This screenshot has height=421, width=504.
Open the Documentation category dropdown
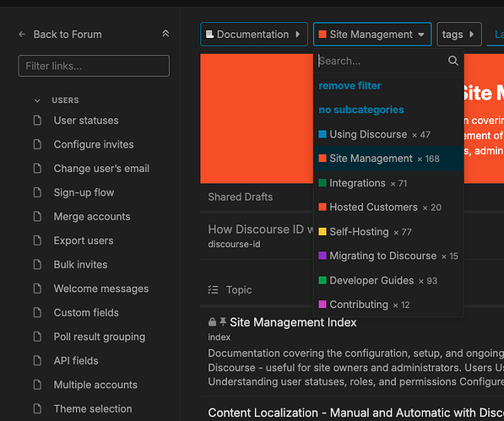point(254,34)
